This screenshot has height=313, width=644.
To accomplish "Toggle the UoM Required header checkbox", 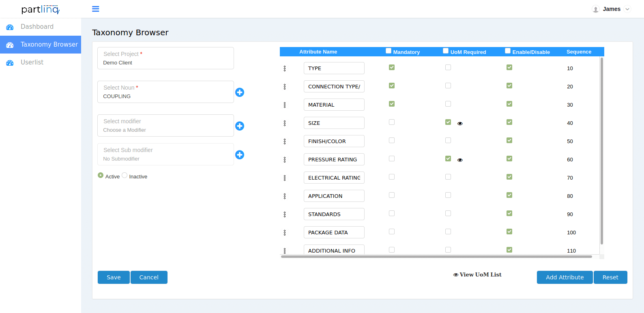I will point(446,51).
